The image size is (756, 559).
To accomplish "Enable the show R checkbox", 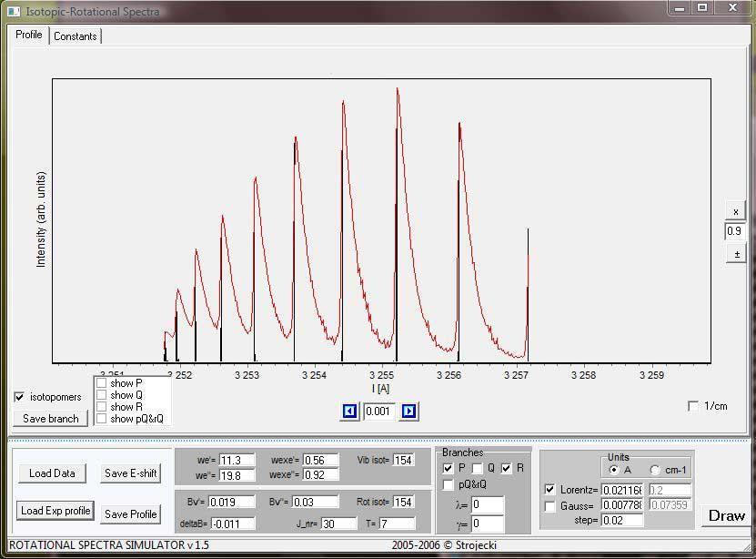I will click(101, 407).
